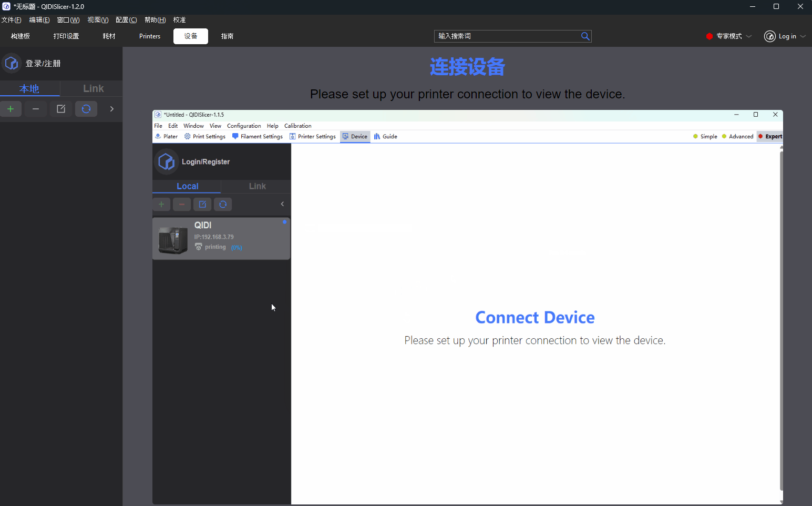The width and height of the screenshot is (812, 506).
Task: Click the refresh devices icon in outer sidebar
Action: 86,109
